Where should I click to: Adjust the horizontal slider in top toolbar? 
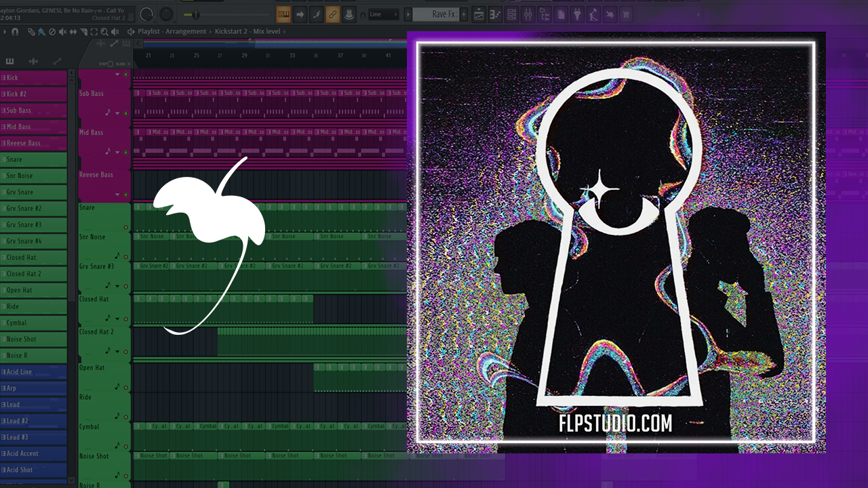click(197, 14)
